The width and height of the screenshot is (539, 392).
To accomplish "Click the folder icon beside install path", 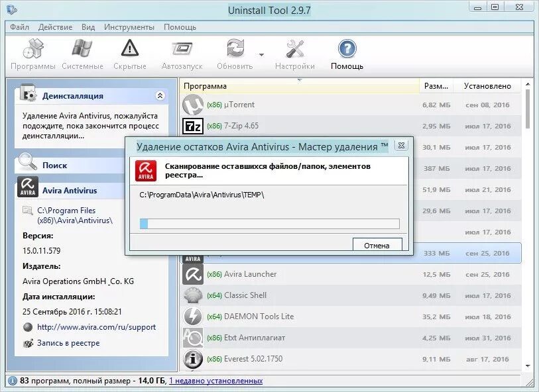I will point(27,210).
